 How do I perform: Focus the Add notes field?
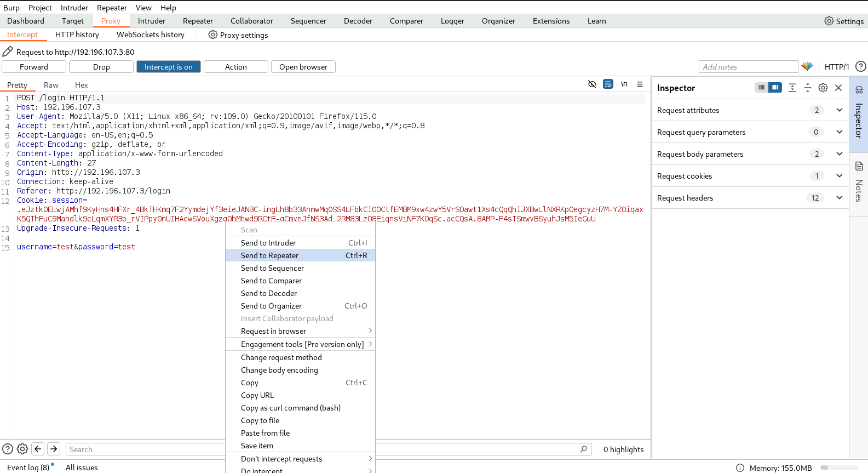click(x=749, y=66)
